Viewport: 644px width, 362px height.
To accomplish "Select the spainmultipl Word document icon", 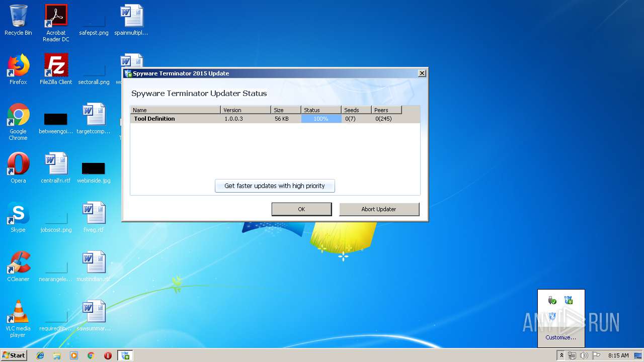I will point(131,20).
